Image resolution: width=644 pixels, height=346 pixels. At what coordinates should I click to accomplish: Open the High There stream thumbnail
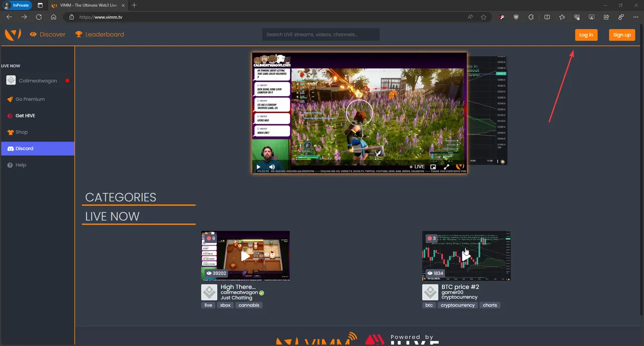pos(246,255)
